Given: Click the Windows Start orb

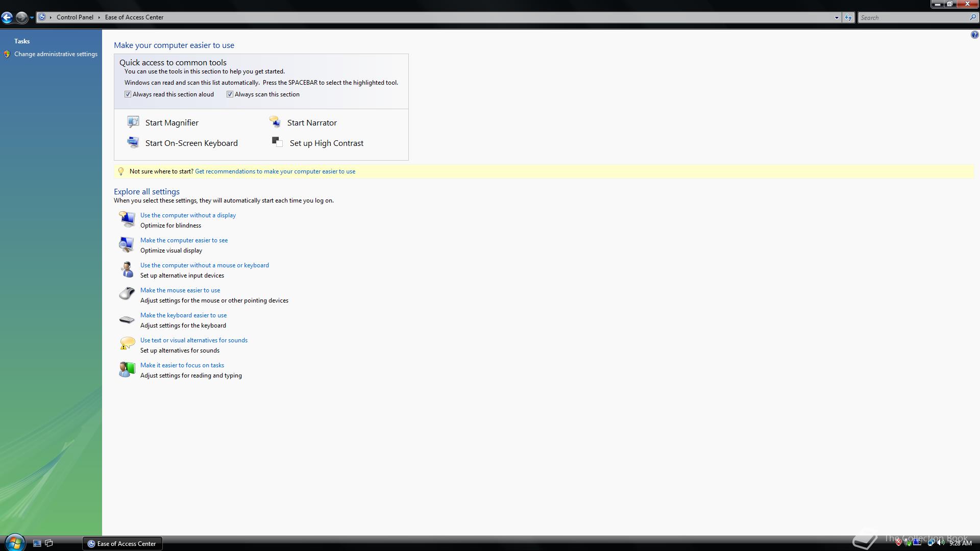Looking at the screenshot, I should pos(14,543).
